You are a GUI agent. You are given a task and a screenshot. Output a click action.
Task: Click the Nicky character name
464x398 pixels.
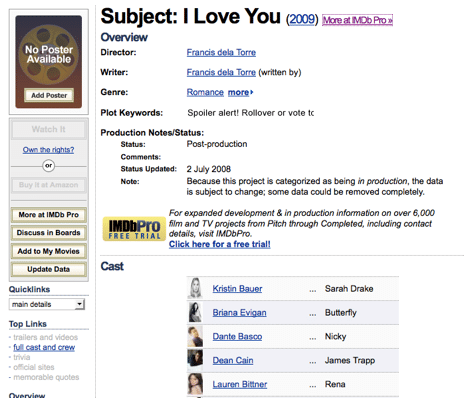336,337
